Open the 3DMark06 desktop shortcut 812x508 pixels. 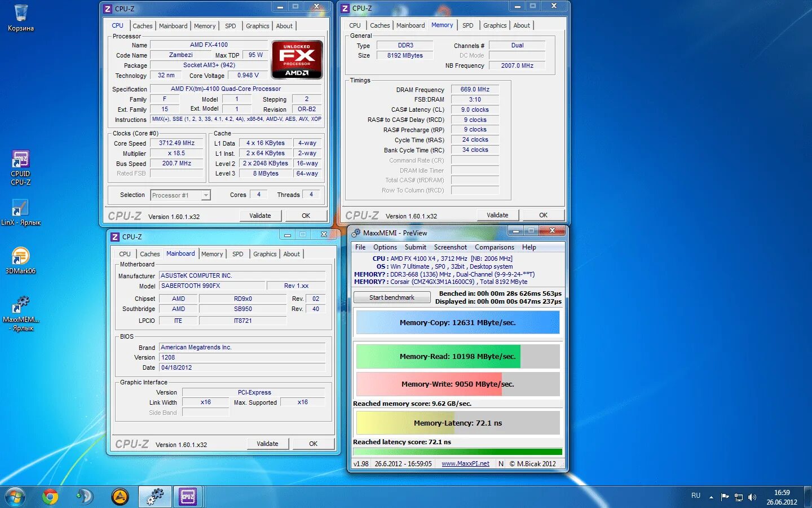pos(20,261)
